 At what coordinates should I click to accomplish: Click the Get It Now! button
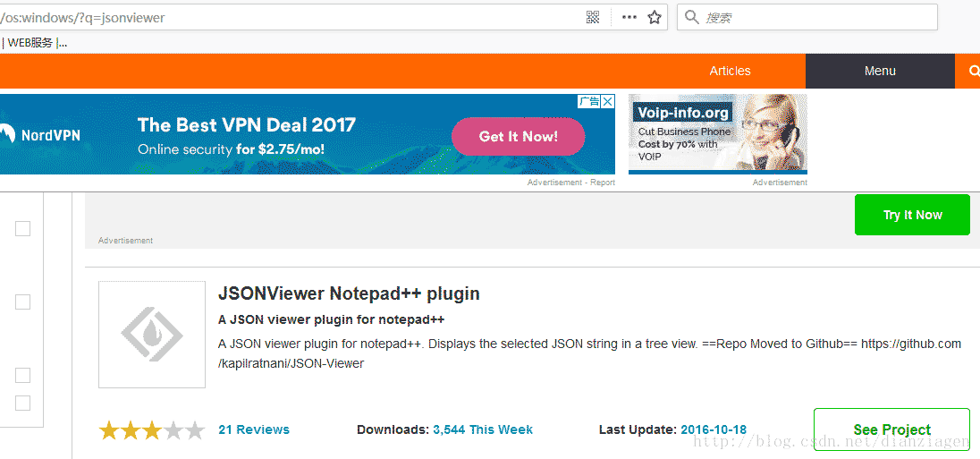518,136
